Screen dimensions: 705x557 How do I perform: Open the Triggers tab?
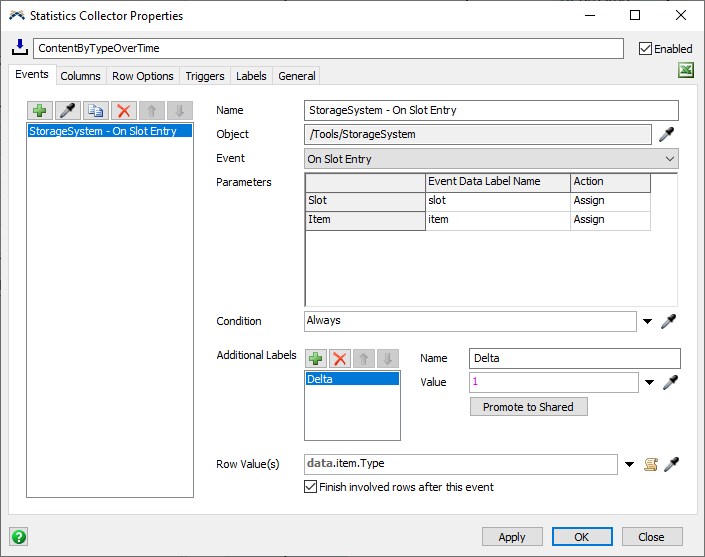(205, 76)
